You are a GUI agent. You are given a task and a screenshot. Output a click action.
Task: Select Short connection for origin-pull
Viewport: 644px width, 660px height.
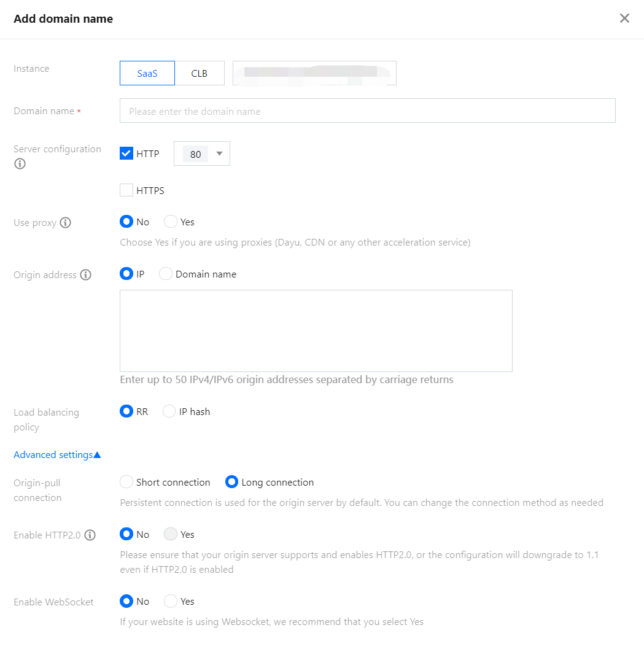(126, 482)
